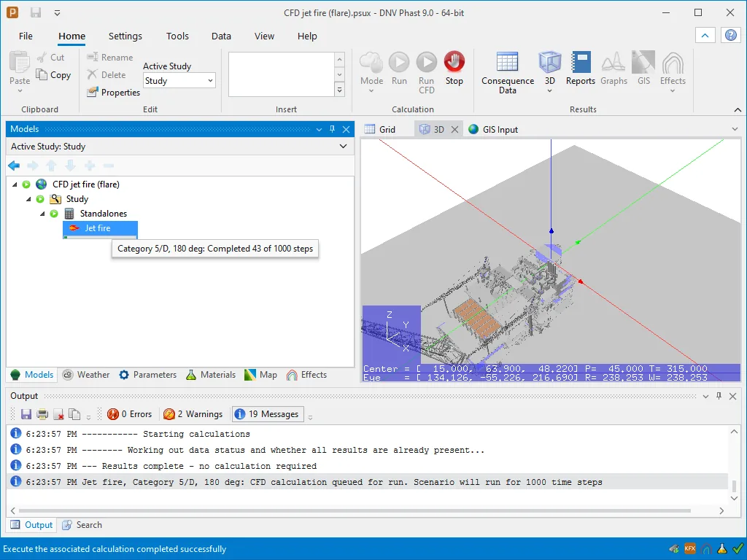
Task: Print the output log
Action: (x=42, y=414)
